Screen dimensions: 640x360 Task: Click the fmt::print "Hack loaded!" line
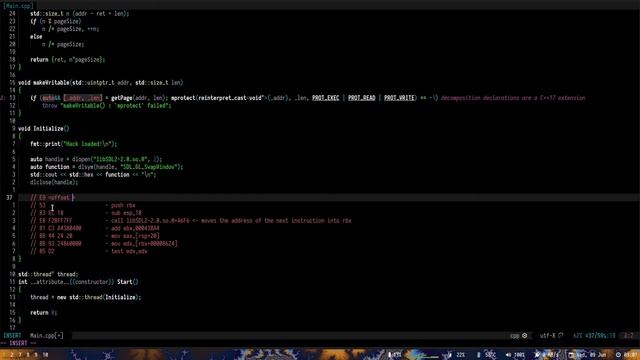(x=73, y=144)
